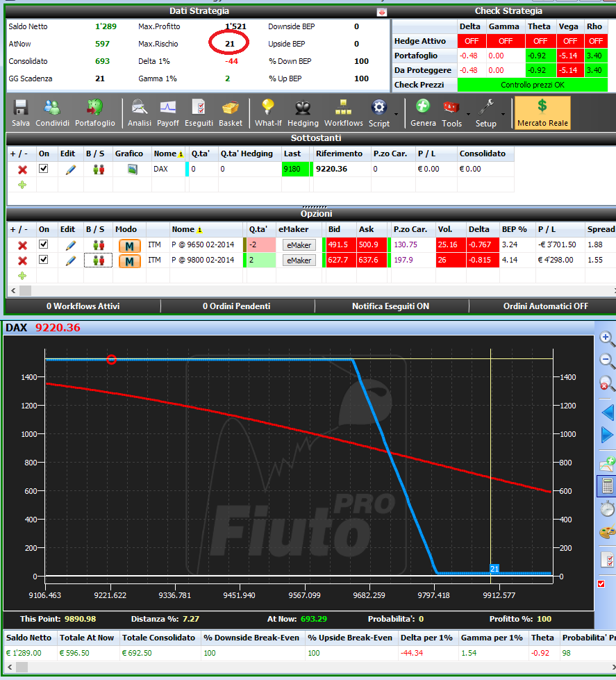The width and height of the screenshot is (616, 680).
Task: Toggle On checkbox for P @ 9800
Action: (43, 260)
